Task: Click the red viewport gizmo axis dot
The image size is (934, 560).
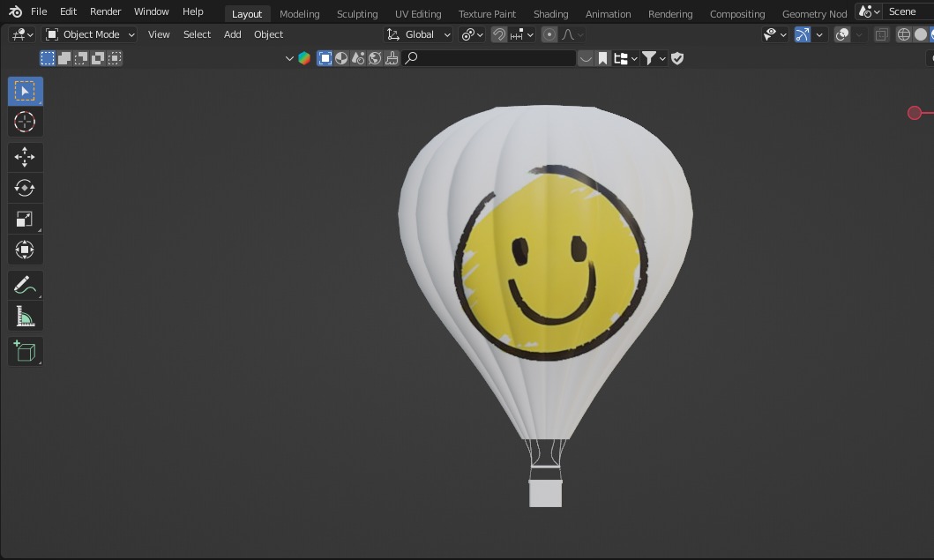Action: pos(915,113)
